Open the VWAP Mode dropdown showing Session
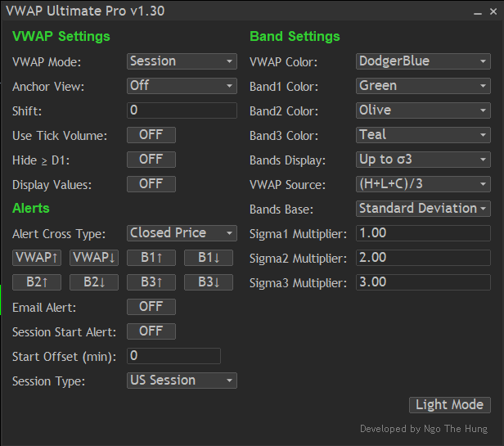Viewport: 504px width, 446px height. (x=182, y=61)
